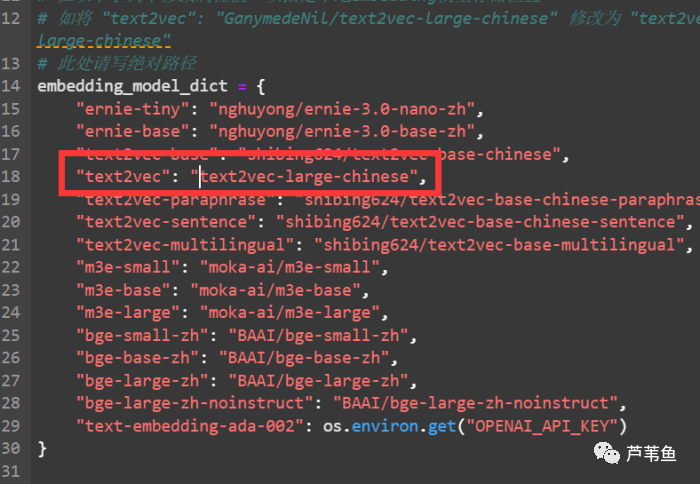
Task: Click the "BAAI/bge-large-zh-noinstruct" string value
Action: [x=475, y=403]
